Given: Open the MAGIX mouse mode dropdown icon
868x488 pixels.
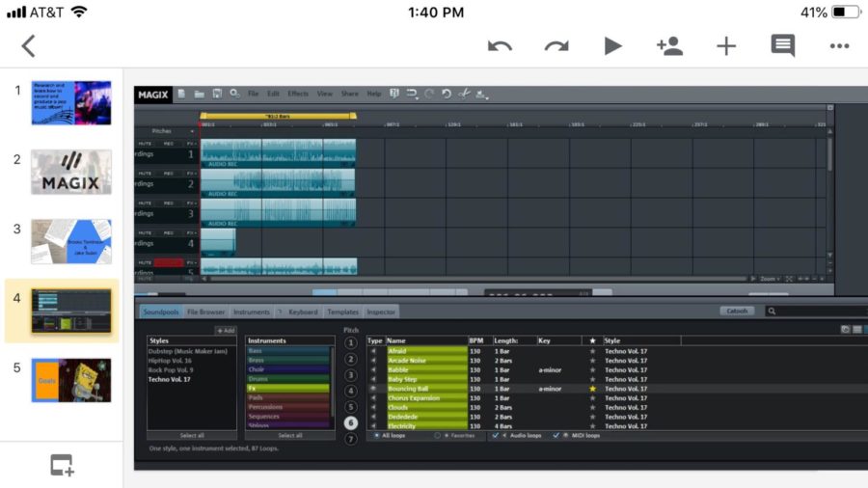Looking at the screenshot, I should click(481, 95).
